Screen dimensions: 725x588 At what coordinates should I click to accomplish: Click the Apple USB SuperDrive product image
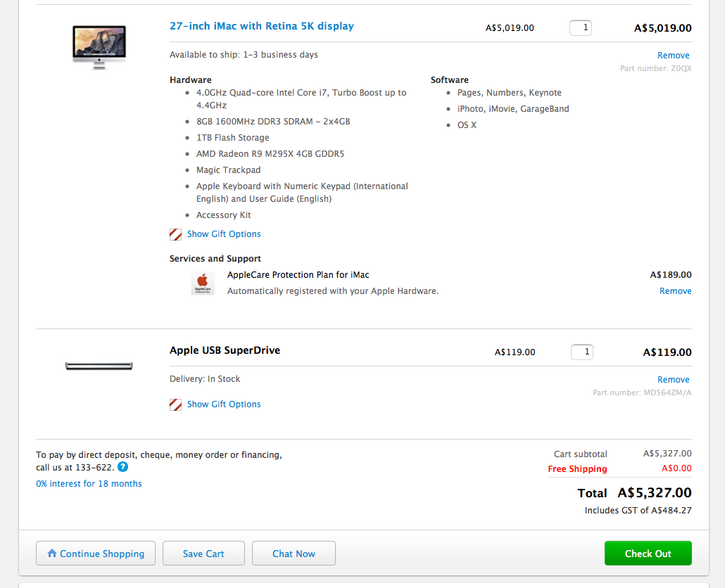99,366
